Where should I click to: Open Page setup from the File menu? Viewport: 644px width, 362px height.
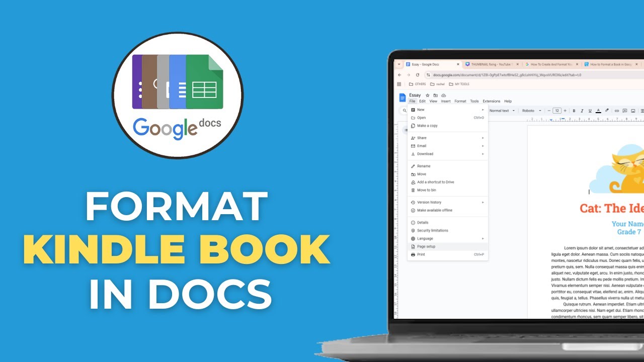(x=448, y=246)
